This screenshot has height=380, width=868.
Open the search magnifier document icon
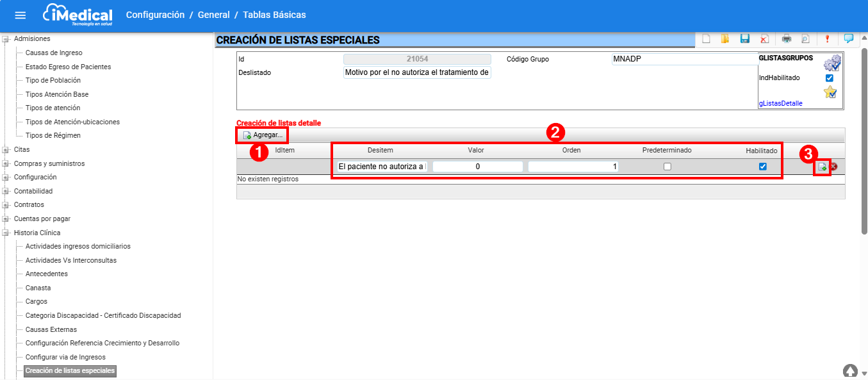coord(805,39)
